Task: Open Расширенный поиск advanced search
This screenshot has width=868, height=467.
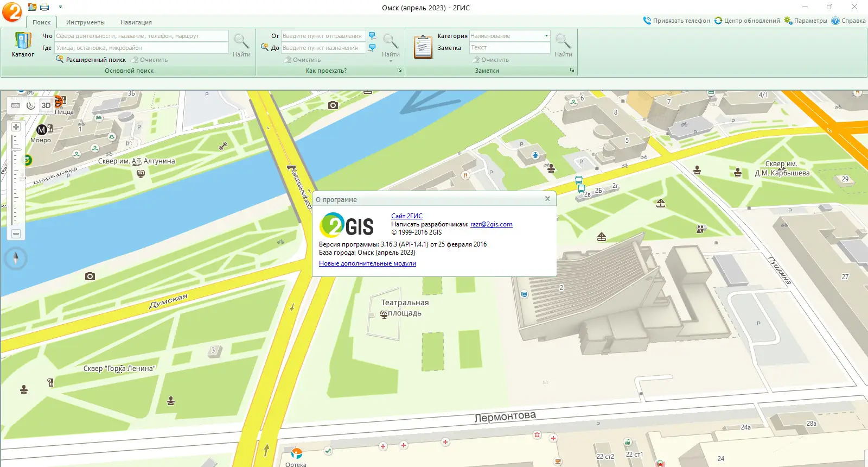Action: pos(91,60)
